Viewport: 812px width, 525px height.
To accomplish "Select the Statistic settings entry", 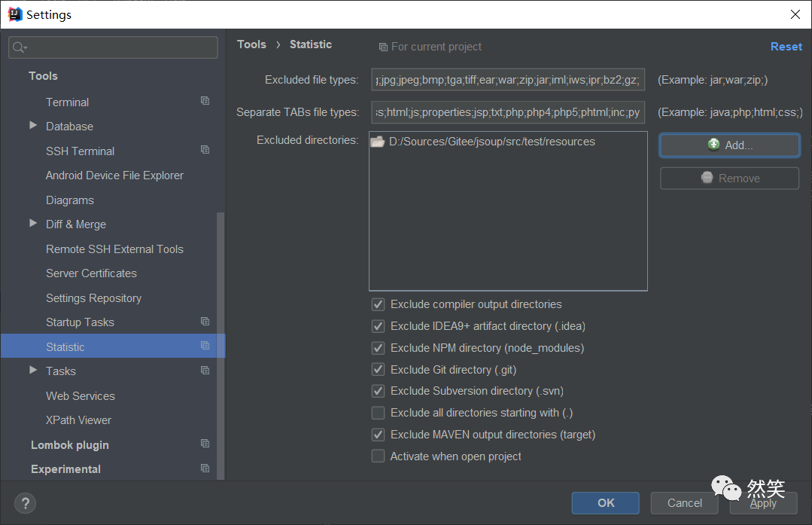I will click(113, 346).
